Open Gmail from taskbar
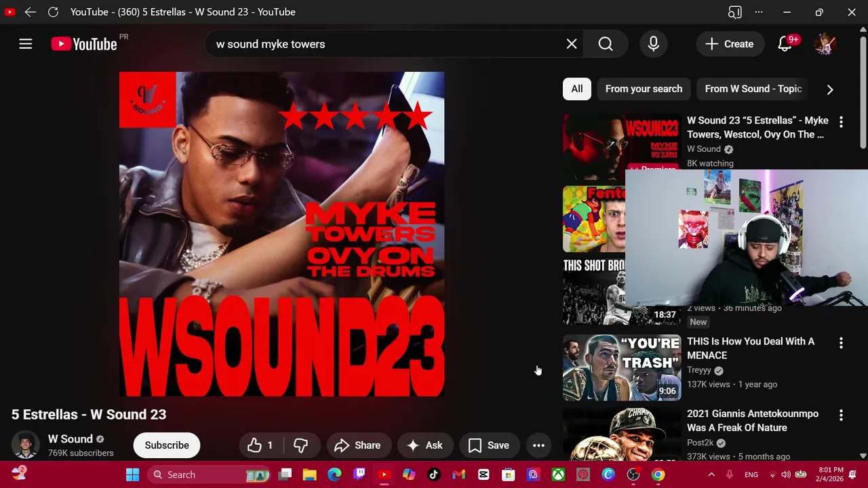The height and width of the screenshot is (488, 868). click(x=458, y=474)
